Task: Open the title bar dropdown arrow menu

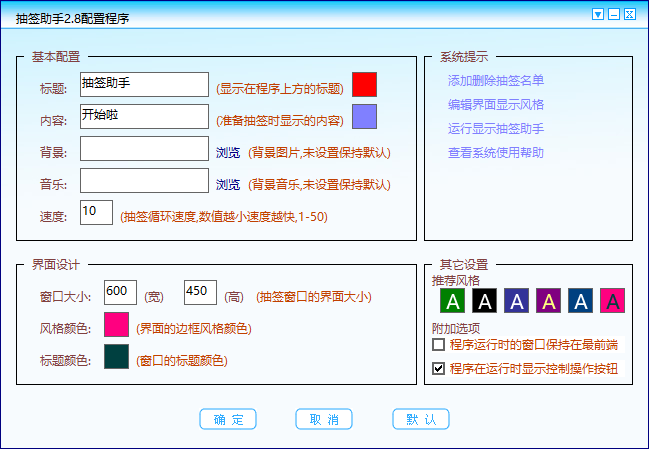Action: point(598,14)
